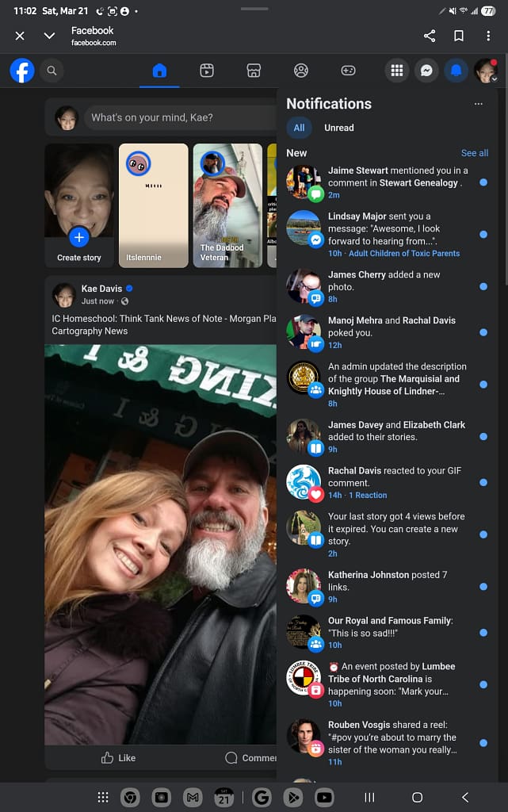The image size is (508, 812).
Task: Open the profile account menu avatar
Action: (485, 71)
